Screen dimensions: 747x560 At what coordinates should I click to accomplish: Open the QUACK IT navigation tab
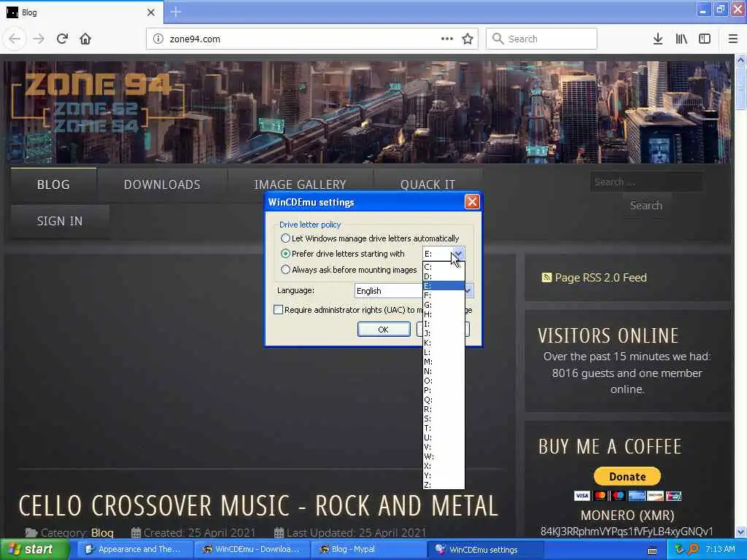click(427, 184)
